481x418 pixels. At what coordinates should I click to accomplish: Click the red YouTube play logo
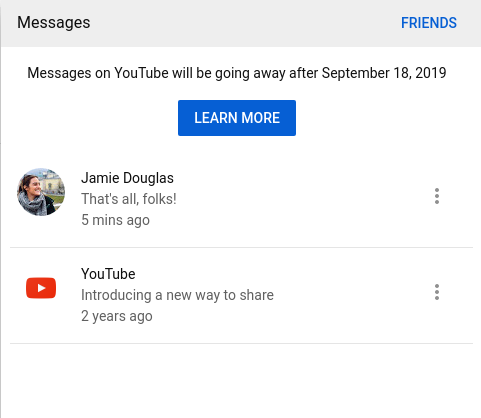(41, 288)
